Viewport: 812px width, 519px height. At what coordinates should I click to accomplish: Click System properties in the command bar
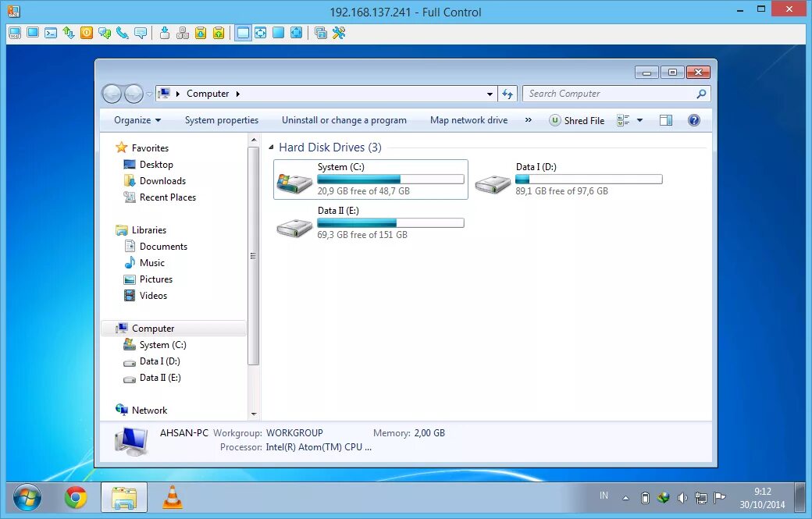pos(222,120)
